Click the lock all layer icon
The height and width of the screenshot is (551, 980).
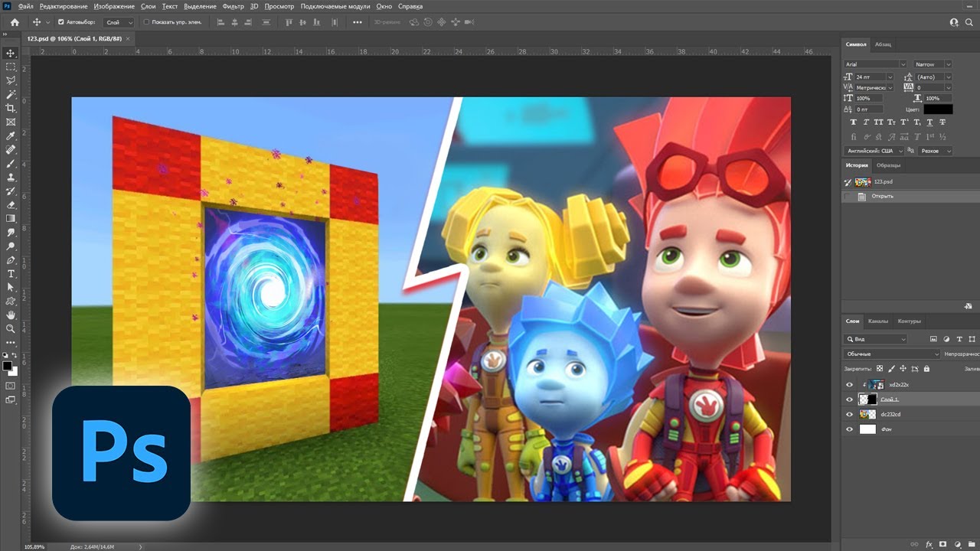(926, 368)
